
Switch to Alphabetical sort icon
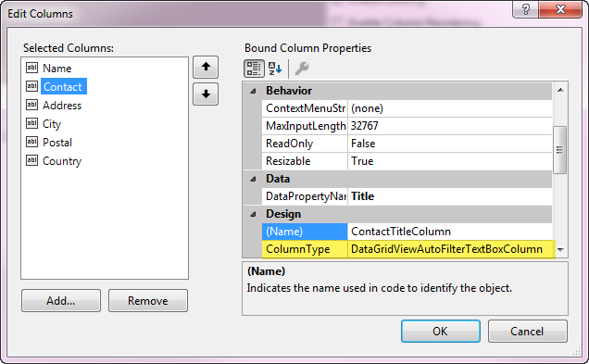click(x=275, y=69)
